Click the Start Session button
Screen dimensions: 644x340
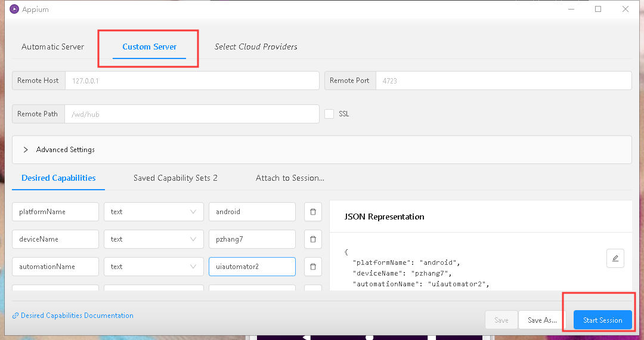(602, 320)
